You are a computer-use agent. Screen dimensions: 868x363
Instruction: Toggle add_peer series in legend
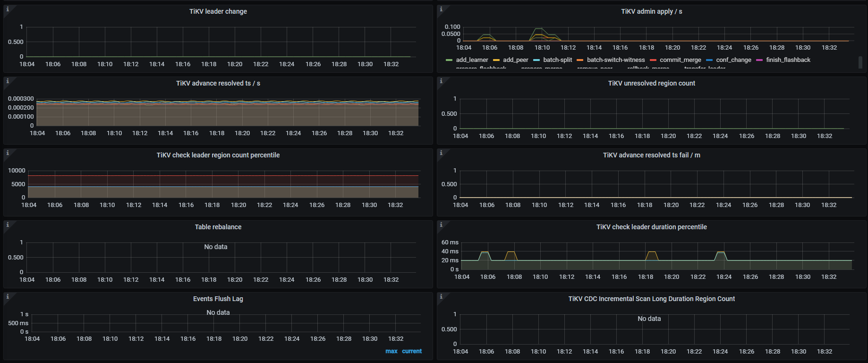coord(516,60)
